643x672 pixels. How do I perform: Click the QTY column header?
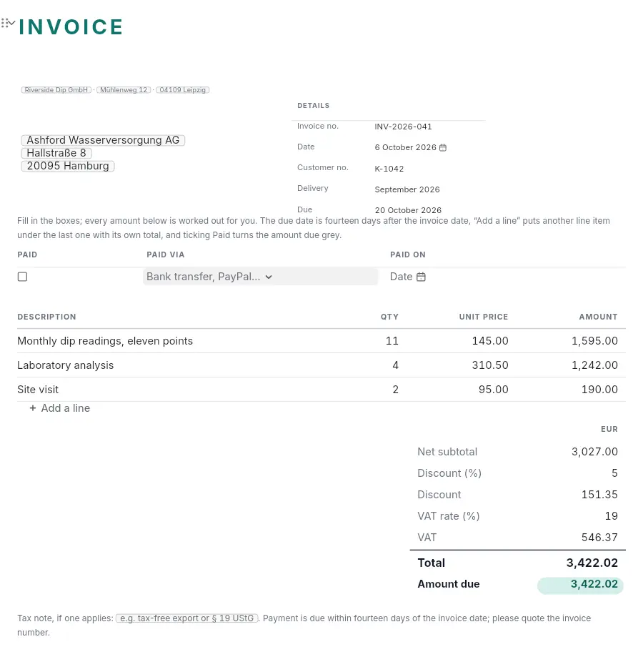coord(389,317)
